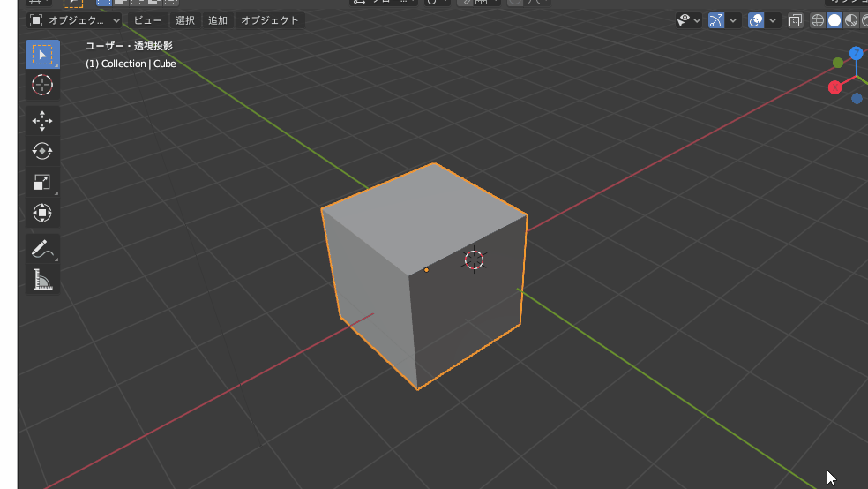Toggle viewport overlays display
Image resolution: width=868 pixels, height=489 pixels.
(x=756, y=20)
